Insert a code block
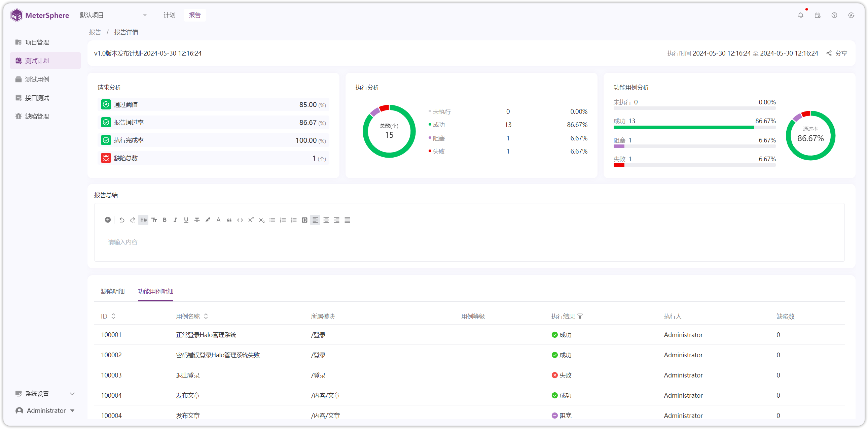 pyautogui.click(x=304, y=220)
